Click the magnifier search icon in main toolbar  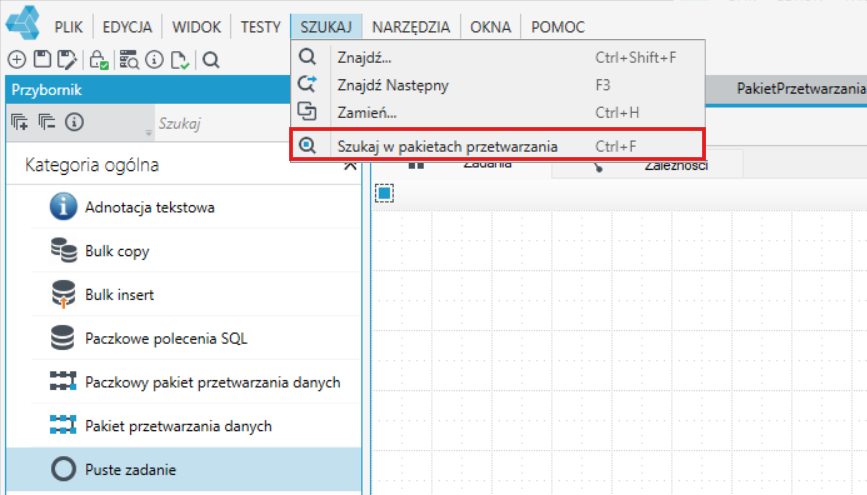(211, 59)
